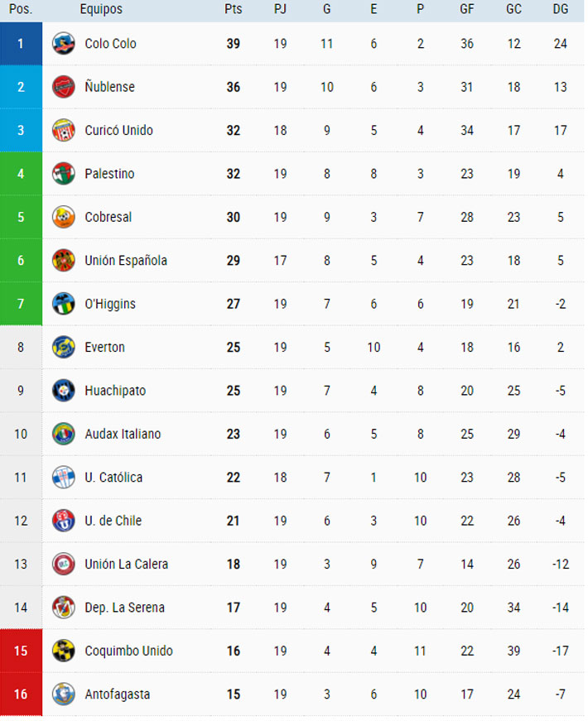Viewport: 588px width, 721px height.
Task: Click the Huachipato crest icon
Action: coord(63,391)
